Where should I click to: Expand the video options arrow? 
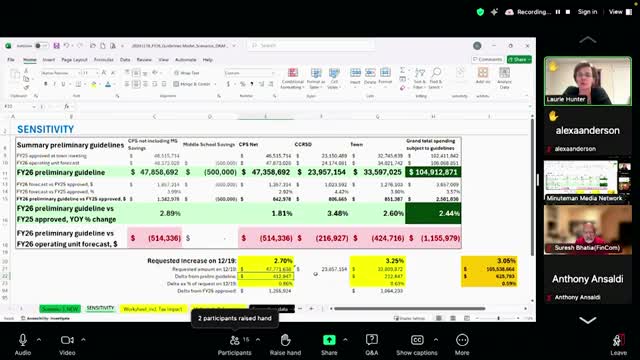[x=83, y=339]
